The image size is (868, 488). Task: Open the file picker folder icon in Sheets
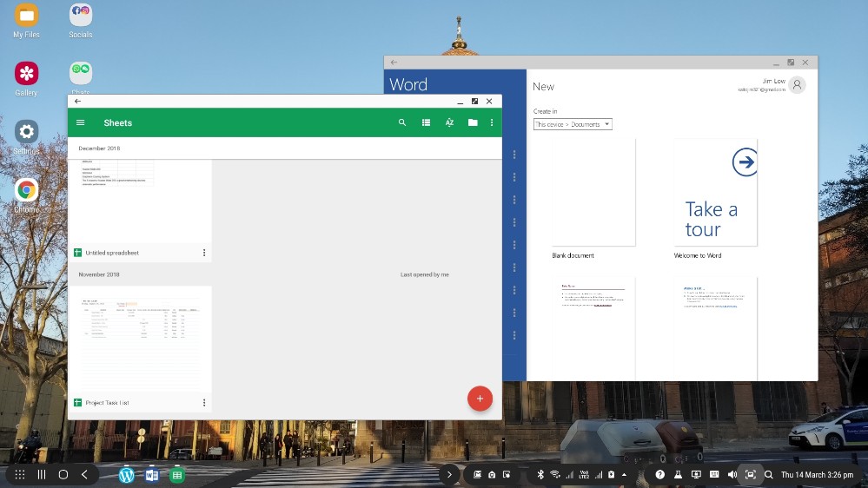(x=473, y=122)
